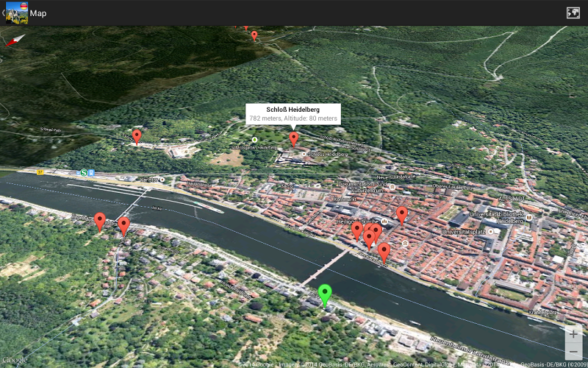Tap the "ALTSTADT" district label
588x368 pixels.
pyautogui.click(x=512, y=199)
